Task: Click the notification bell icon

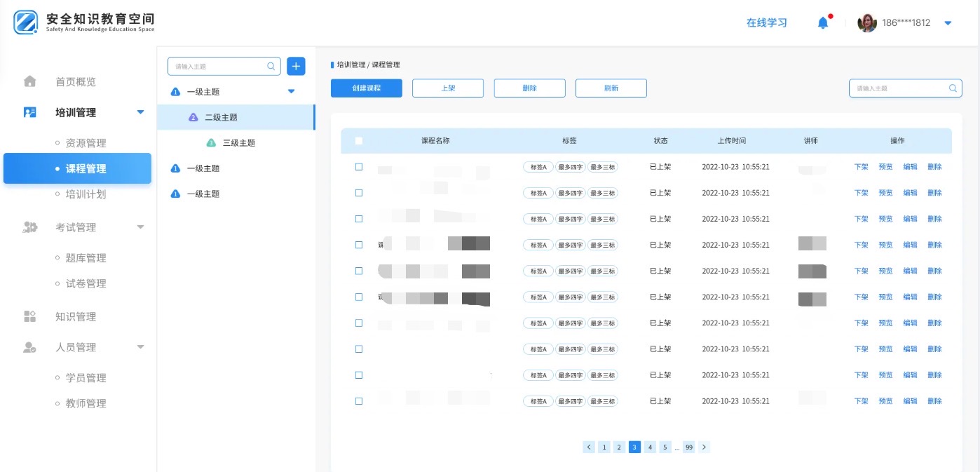Action: click(823, 23)
